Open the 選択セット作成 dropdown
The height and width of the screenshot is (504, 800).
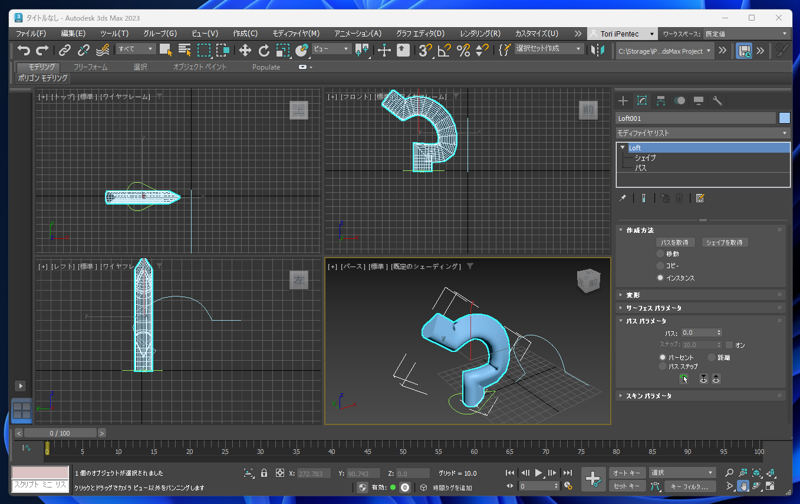pos(548,48)
